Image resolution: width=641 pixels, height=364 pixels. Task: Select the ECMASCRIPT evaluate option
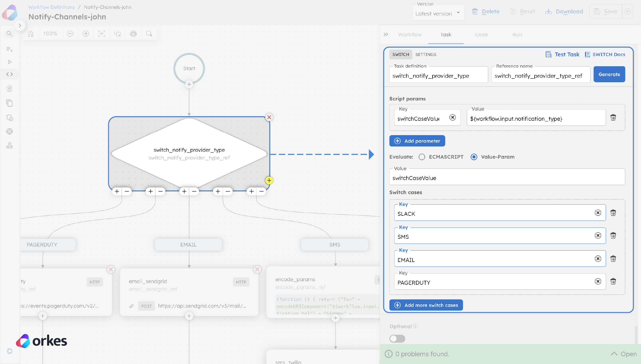(422, 157)
